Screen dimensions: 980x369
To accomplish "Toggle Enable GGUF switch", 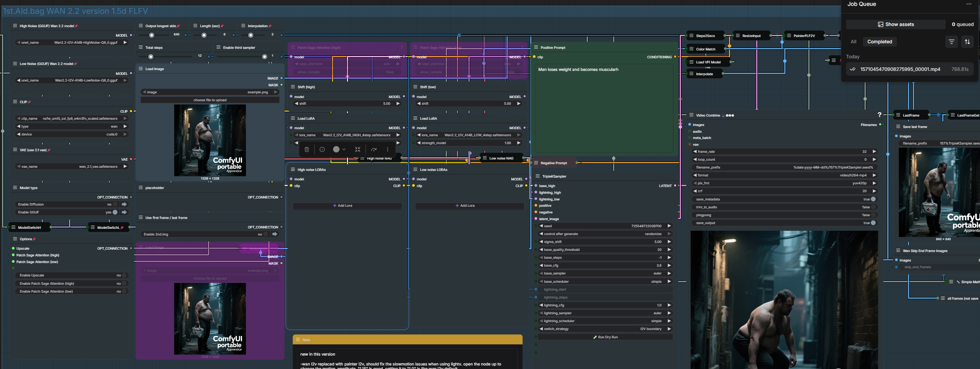I will (115, 212).
